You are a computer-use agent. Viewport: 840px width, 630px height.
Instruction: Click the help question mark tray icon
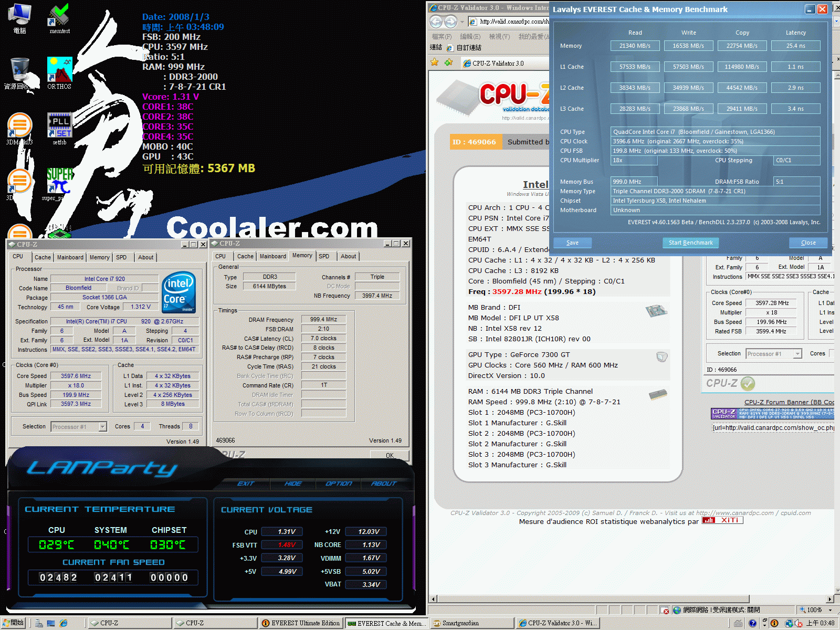(x=752, y=623)
